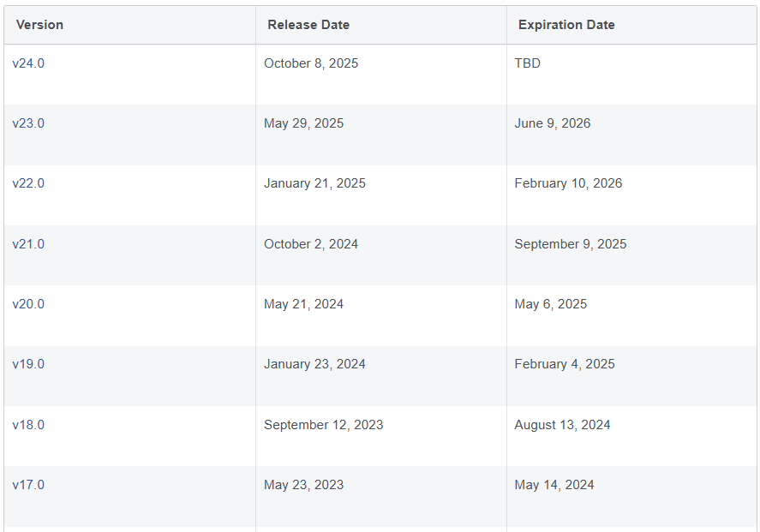
Task: Click the TBD expiration cell
Action: (x=528, y=63)
